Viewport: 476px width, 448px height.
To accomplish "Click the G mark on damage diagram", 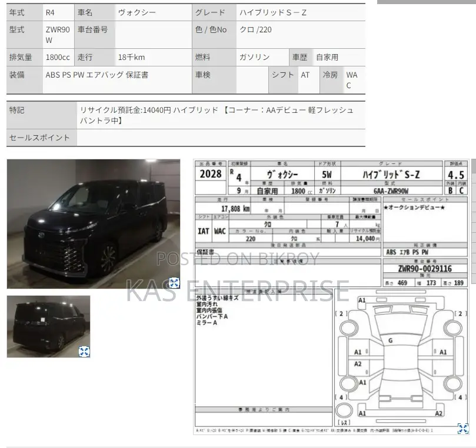I will coord(391,340).
